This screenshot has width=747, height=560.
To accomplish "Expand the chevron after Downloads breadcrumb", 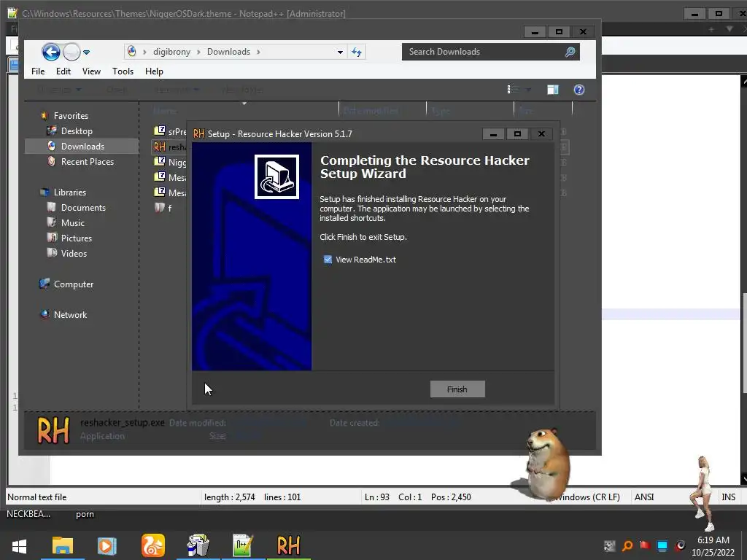I will 258,52.
